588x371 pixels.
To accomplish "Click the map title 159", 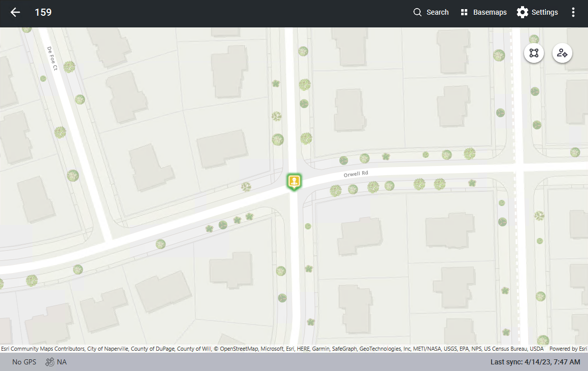I will tap(43, 13).
